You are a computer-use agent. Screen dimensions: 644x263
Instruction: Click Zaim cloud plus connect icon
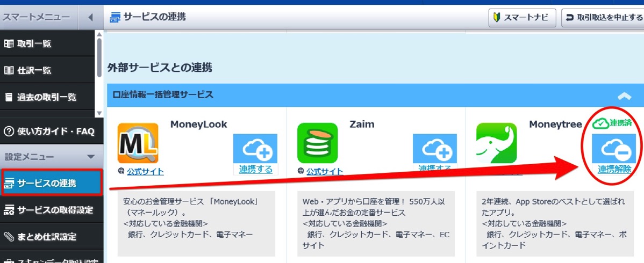[x=434, y=149]
